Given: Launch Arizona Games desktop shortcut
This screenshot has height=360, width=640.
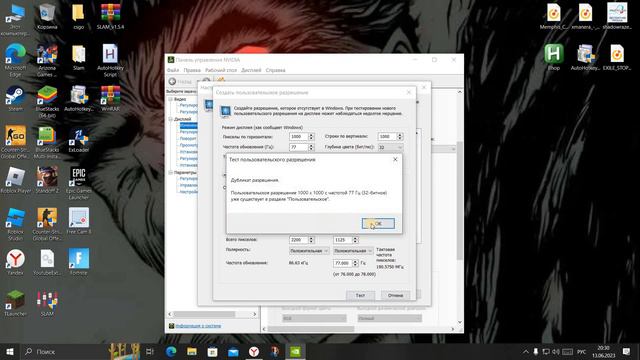Looking at the screenshot, I should [47, 60].
